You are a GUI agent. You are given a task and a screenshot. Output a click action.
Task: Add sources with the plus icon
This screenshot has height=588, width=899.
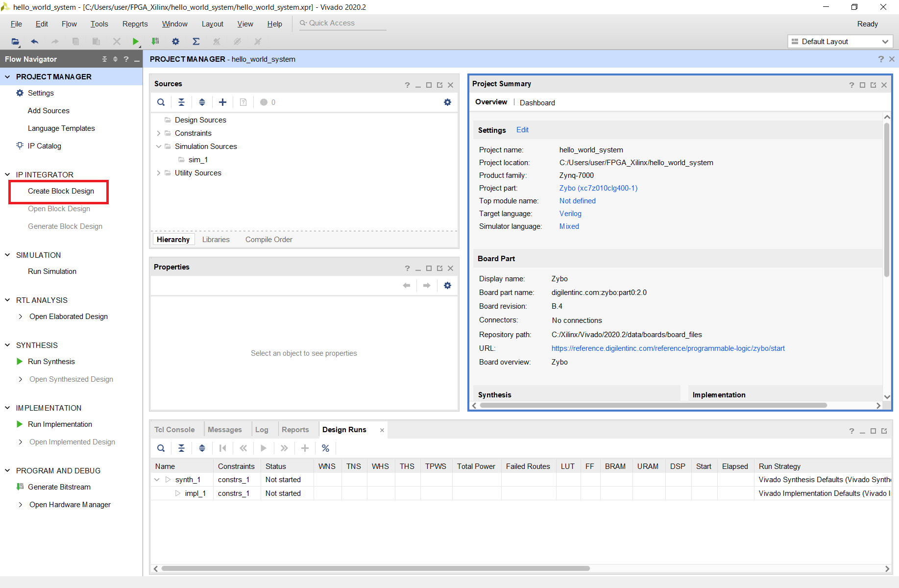(x=222, y=102)
